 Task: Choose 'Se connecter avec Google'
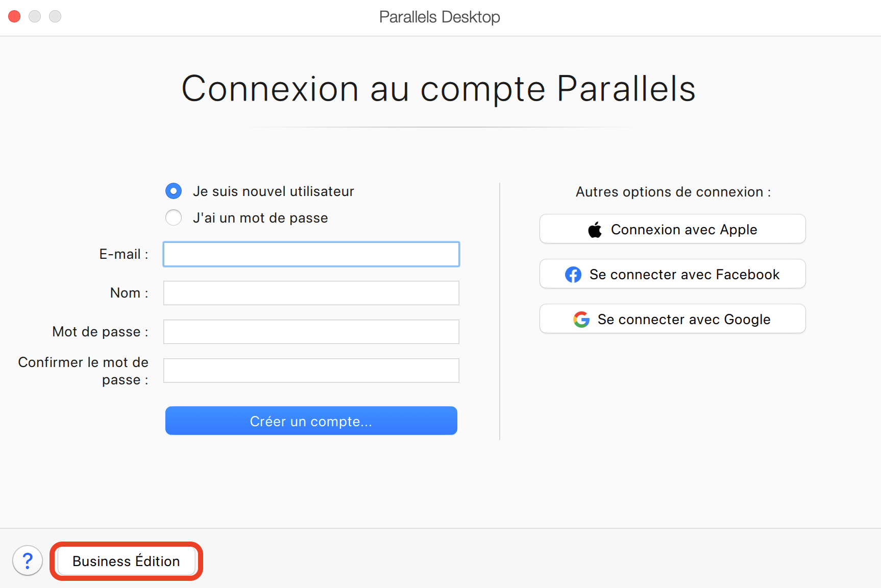coord(673,318)
